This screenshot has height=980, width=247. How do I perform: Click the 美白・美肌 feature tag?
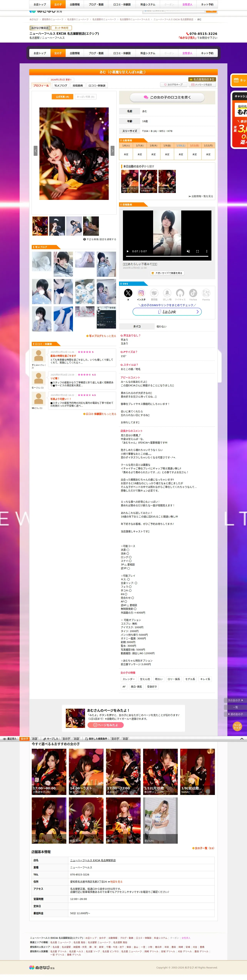[136, 687]
